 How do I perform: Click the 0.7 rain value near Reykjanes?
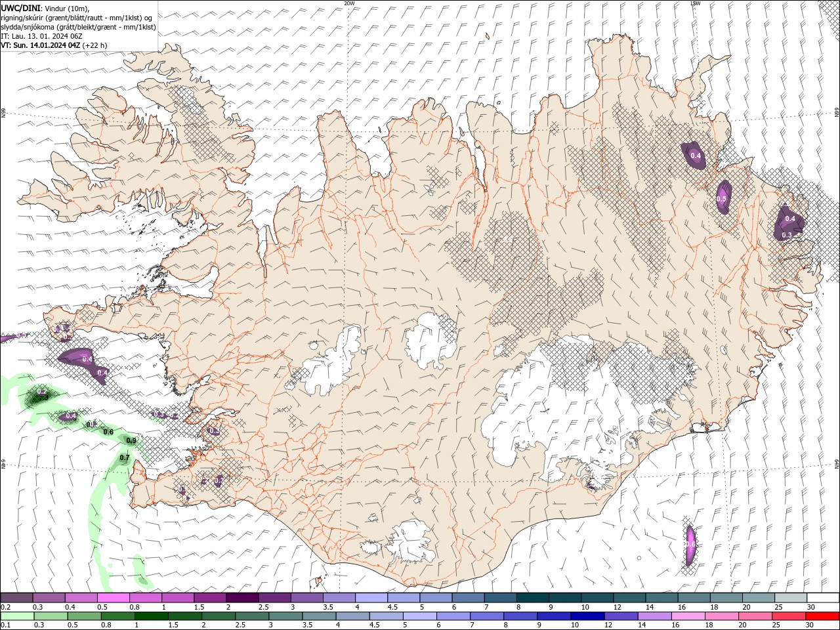125,457
